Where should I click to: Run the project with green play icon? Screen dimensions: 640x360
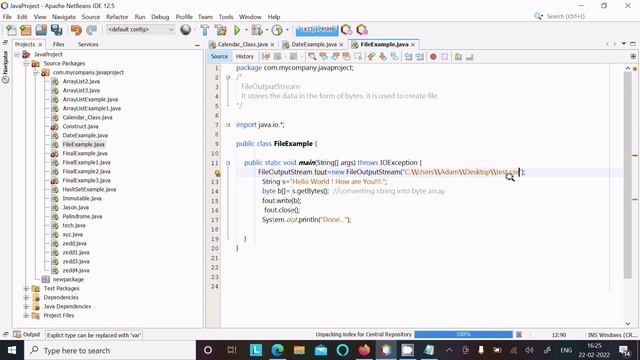[x=237, y=30]
